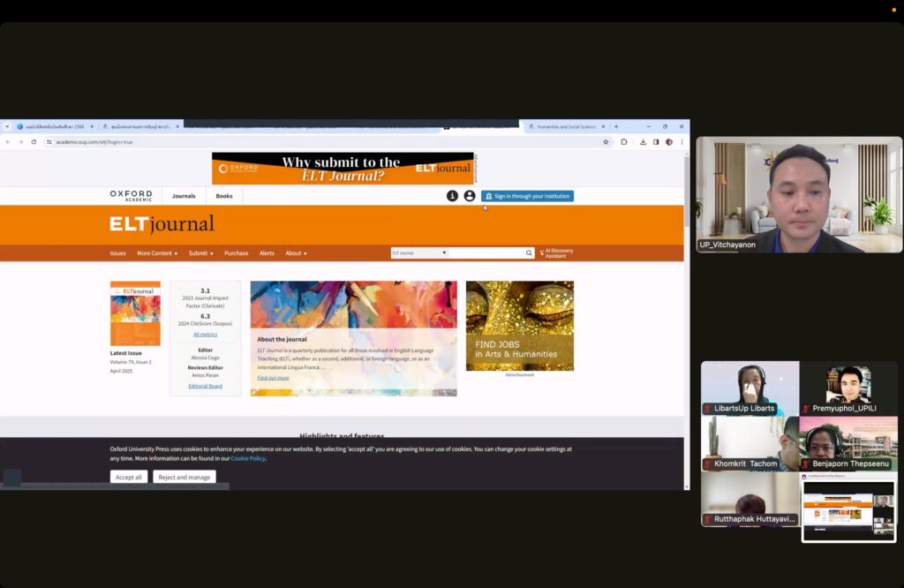This screenshot has width=904, height=588.
Task: Expand the More Content dropdown
Action: click(157, 253)
